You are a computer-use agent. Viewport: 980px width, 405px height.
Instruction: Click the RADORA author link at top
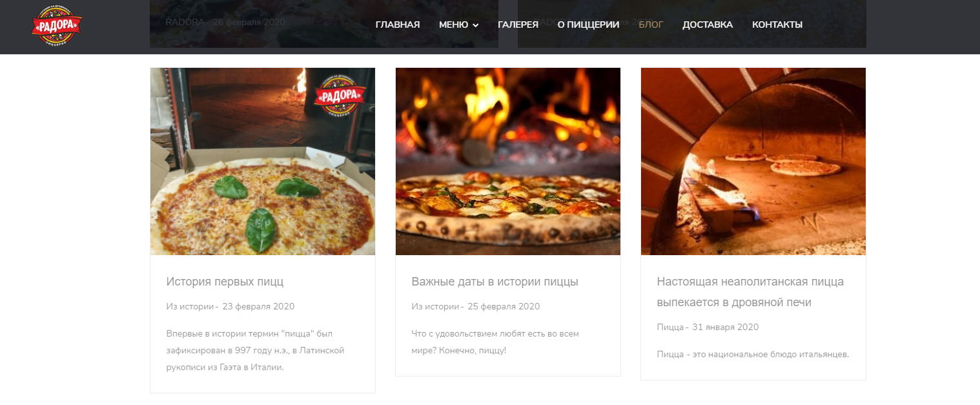coord(185,21)
